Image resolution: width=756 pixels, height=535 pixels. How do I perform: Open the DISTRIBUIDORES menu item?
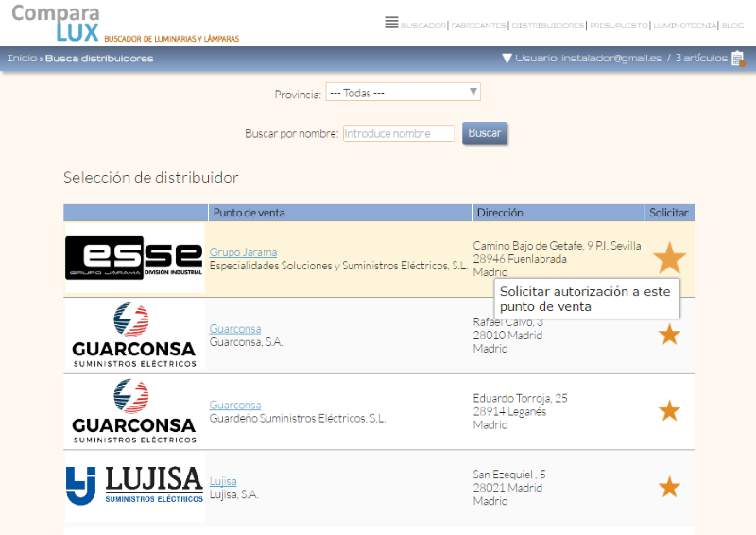coord(548,26)
